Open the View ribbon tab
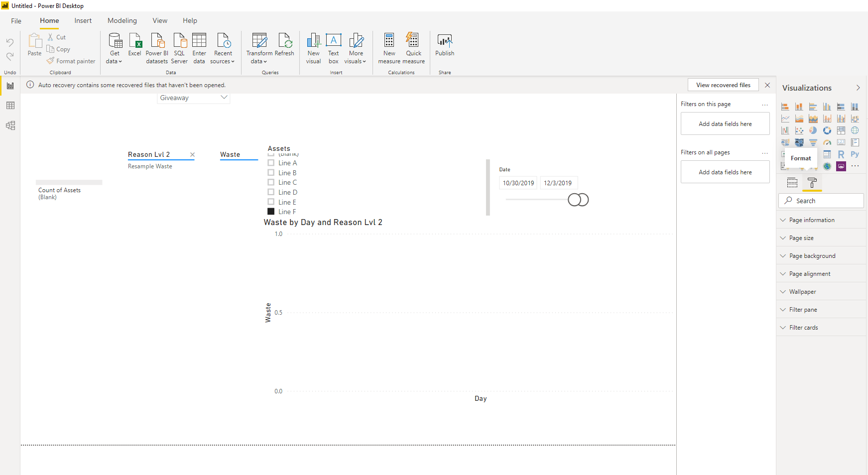 tap(160, 20)
